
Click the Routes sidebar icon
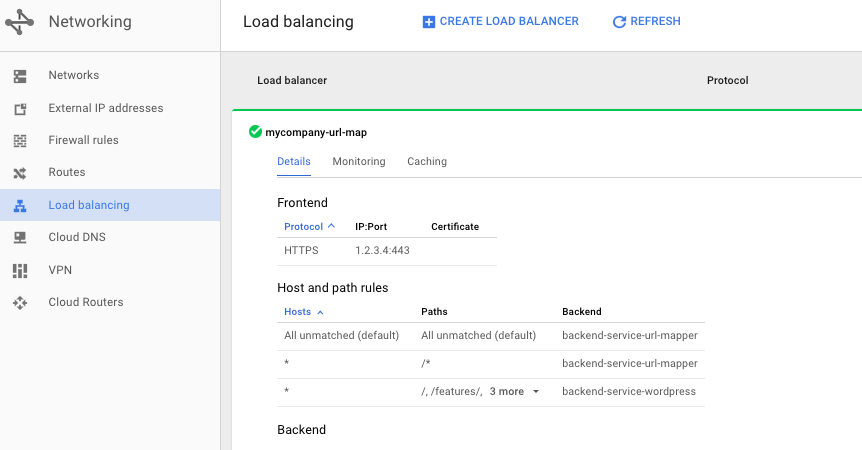(20, 173)
